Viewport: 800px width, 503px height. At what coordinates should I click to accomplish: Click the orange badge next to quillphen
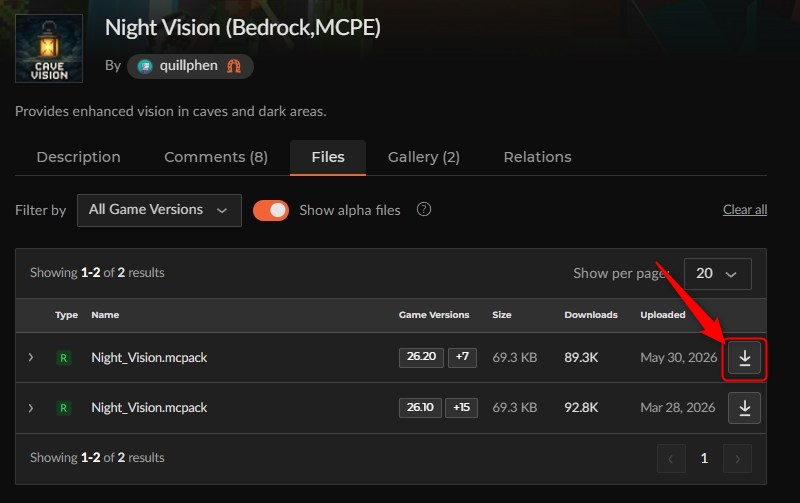tap(234, 66)
